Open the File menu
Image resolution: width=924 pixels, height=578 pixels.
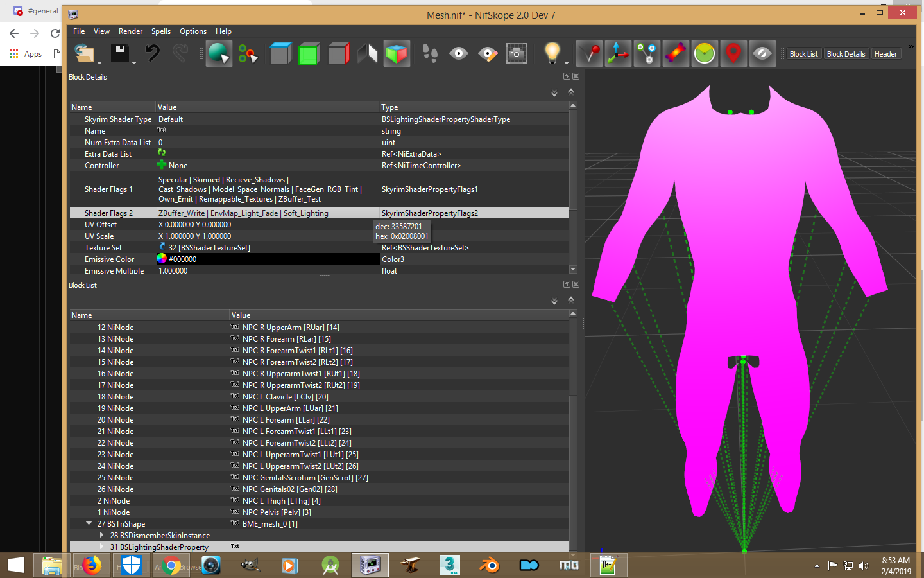(x=79, y=31)
